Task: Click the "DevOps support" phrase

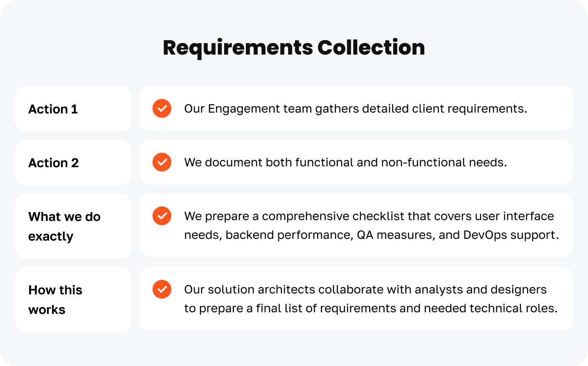Action: tap(510, 235)
